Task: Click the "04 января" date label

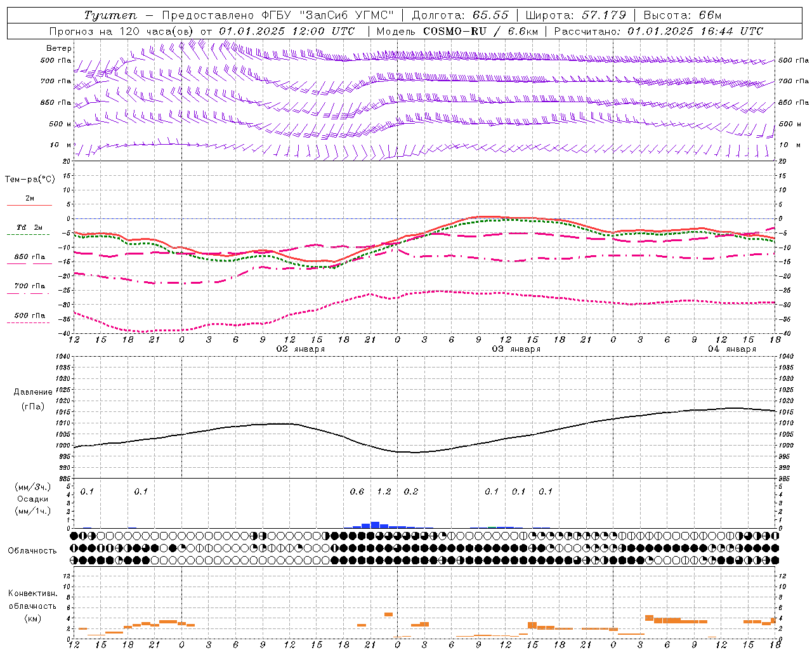Action: (x=732, y=349)
